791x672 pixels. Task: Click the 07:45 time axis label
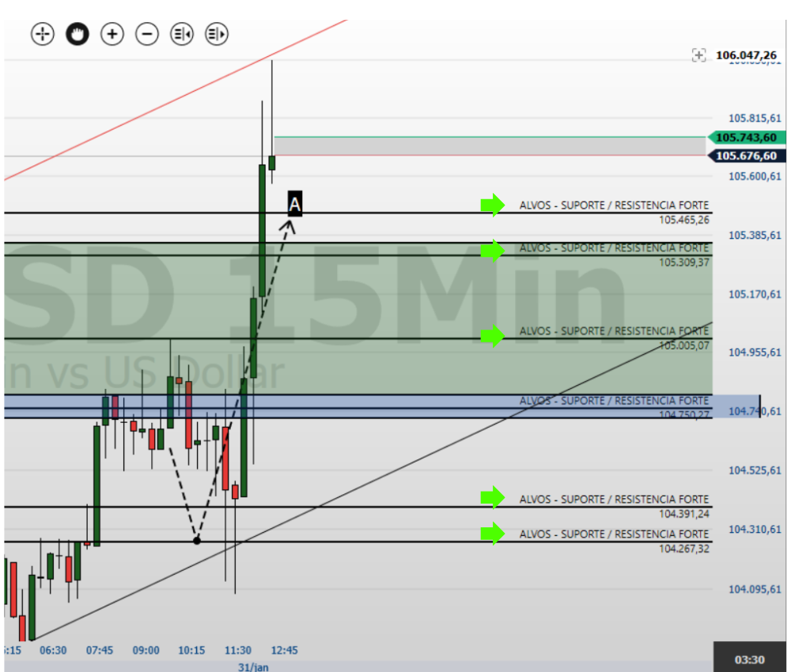click(100, 651)
